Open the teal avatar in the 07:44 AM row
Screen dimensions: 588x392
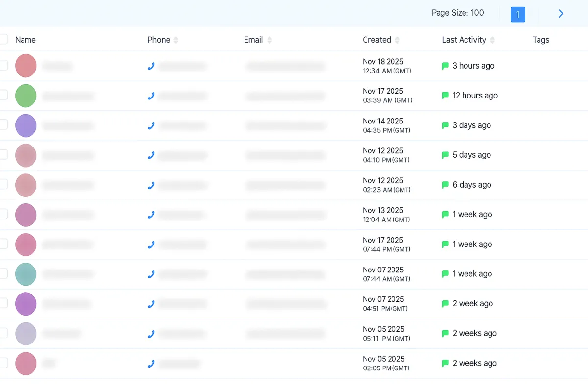point(26,274)
